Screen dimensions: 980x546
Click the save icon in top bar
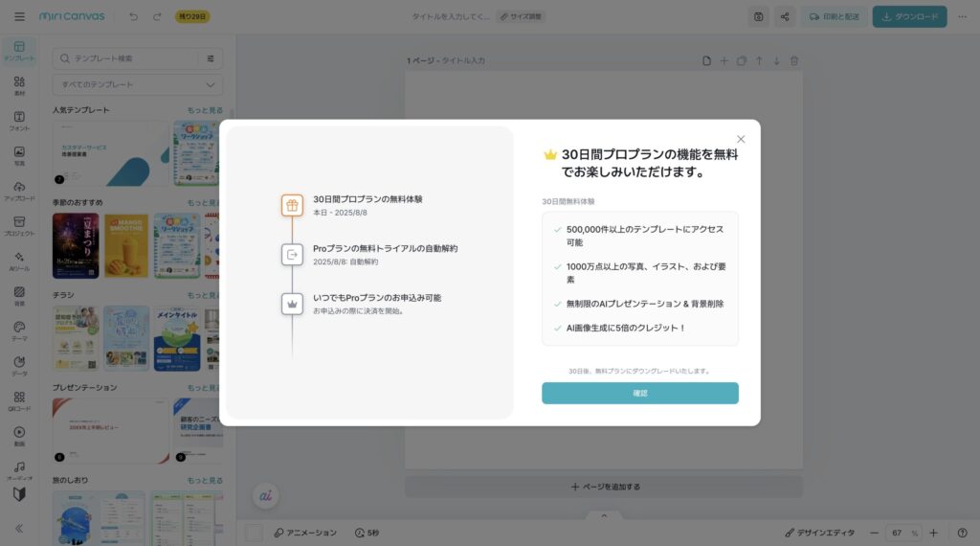pyautogui.click(x=758, y=17)
